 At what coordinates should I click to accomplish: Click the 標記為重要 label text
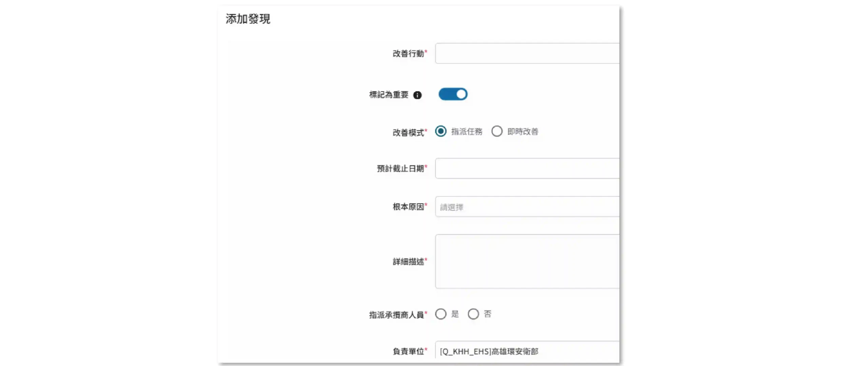coord(389,95)
